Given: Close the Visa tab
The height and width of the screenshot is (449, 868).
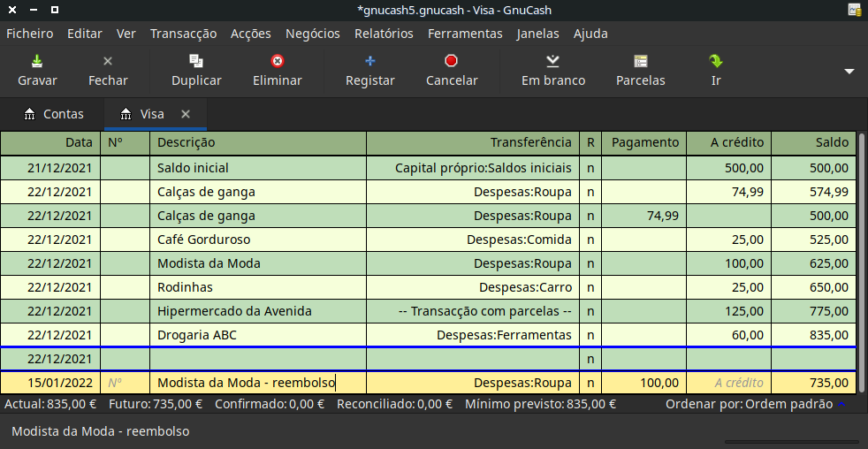Looking at the screenshot, I should point(186,114).
